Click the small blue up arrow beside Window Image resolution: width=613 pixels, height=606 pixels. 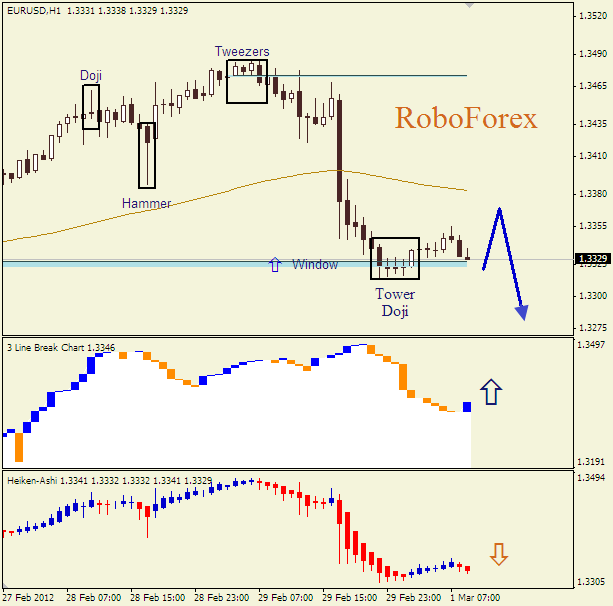point(275,265)
